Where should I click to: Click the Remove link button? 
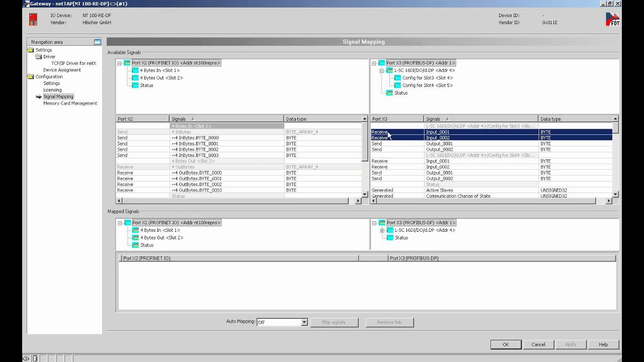[389, 322]
